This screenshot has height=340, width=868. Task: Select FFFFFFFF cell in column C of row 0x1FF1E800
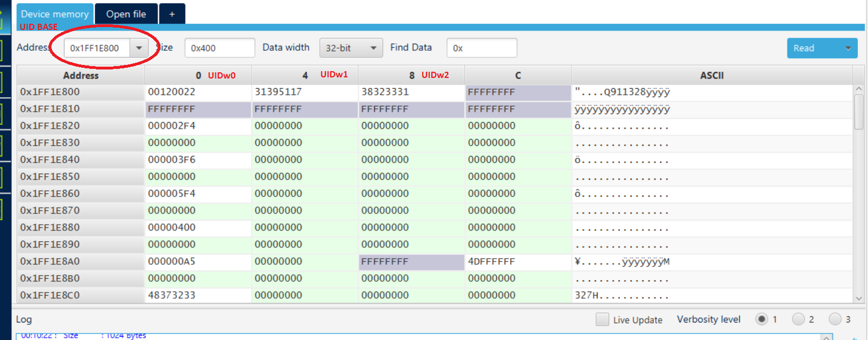tap(518, 92)
